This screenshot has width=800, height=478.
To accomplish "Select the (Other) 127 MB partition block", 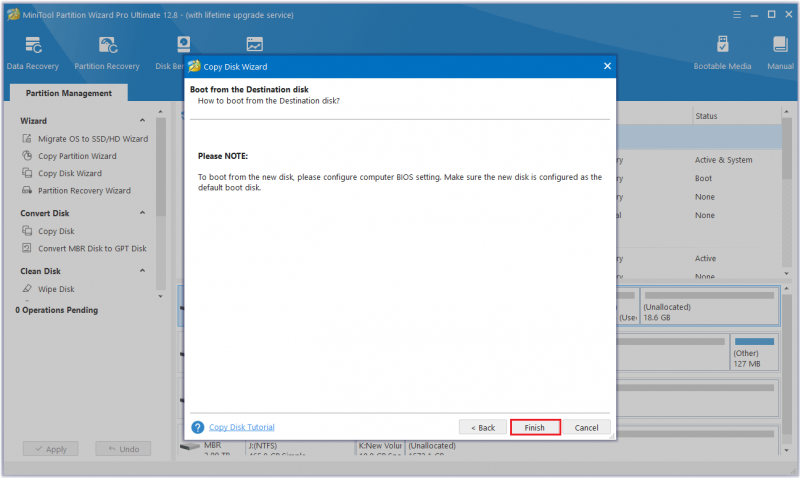I will (x=754, y=352).
